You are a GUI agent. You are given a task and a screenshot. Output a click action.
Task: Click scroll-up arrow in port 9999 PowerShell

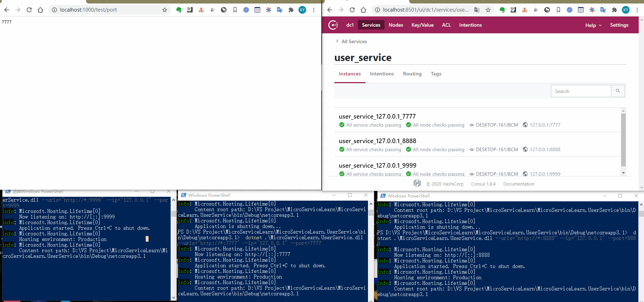(x=173, y=200)
